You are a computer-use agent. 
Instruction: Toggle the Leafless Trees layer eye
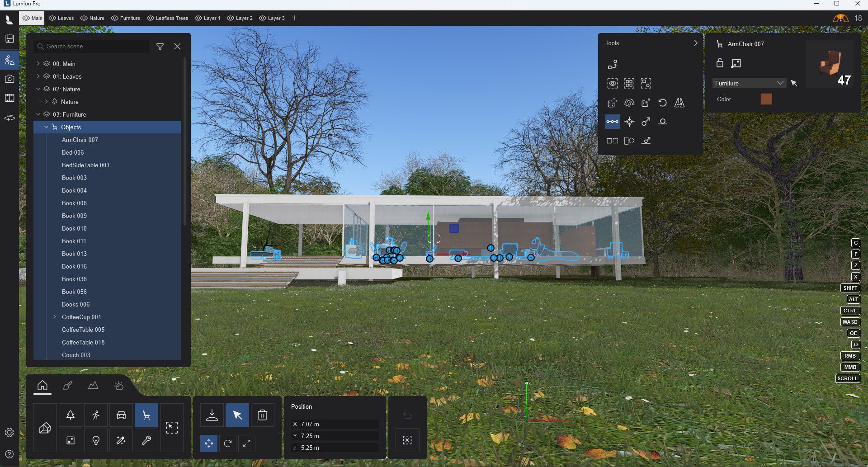pos(150,18)
